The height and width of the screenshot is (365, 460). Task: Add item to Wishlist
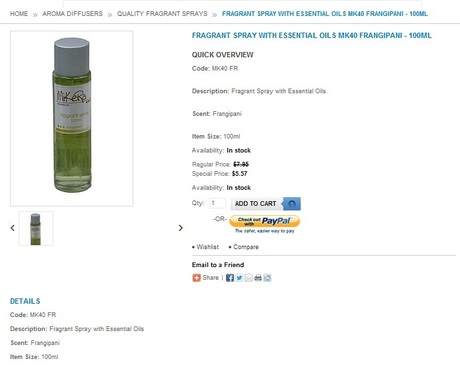(207, 247)
